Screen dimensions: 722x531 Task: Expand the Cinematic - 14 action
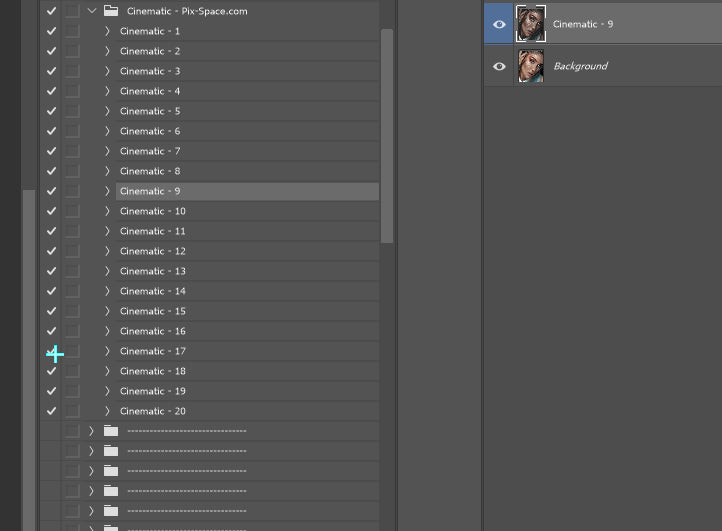pyautogui.click(x=107, y=291)
